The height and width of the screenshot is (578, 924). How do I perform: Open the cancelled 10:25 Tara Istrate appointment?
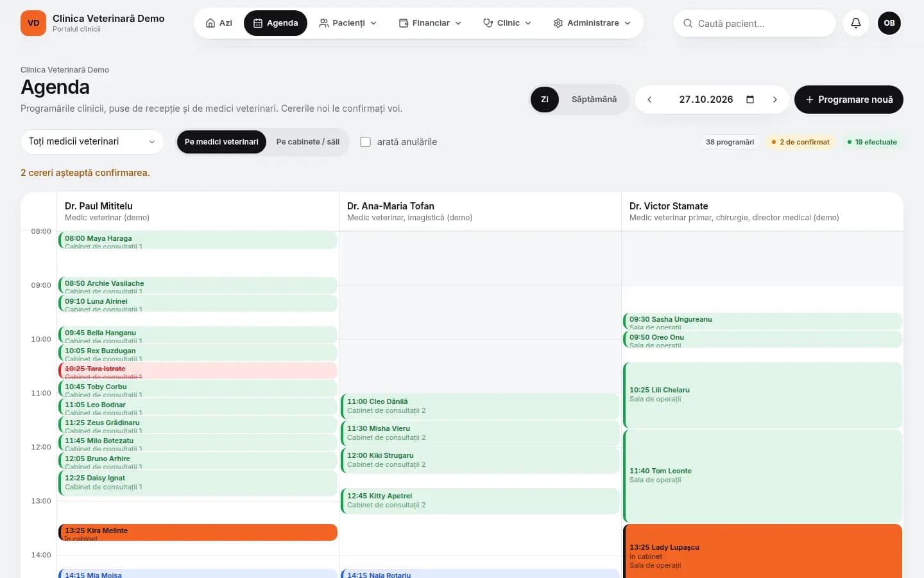point(198,371)
